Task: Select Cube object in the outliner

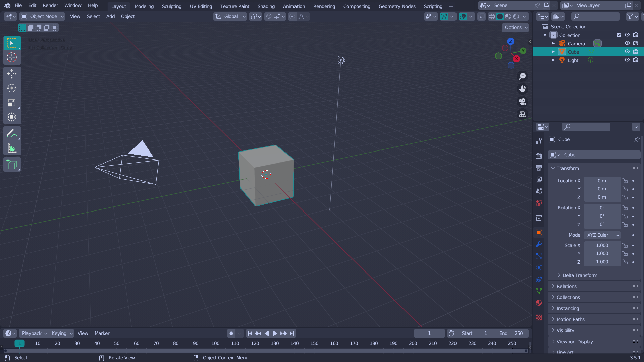Action: 573,51
